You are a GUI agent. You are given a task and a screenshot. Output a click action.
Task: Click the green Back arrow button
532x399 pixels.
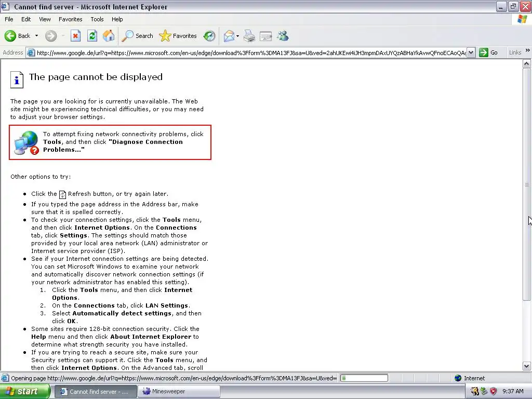[10, 36]
